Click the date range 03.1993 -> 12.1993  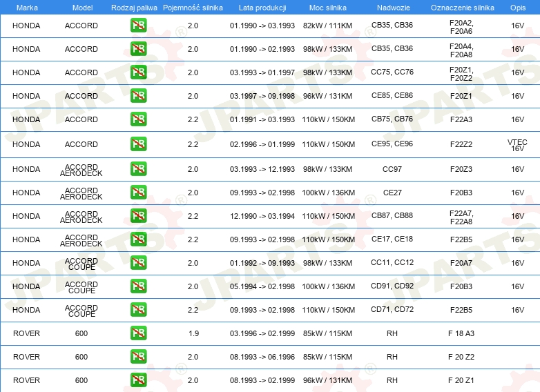coord(262,169)
